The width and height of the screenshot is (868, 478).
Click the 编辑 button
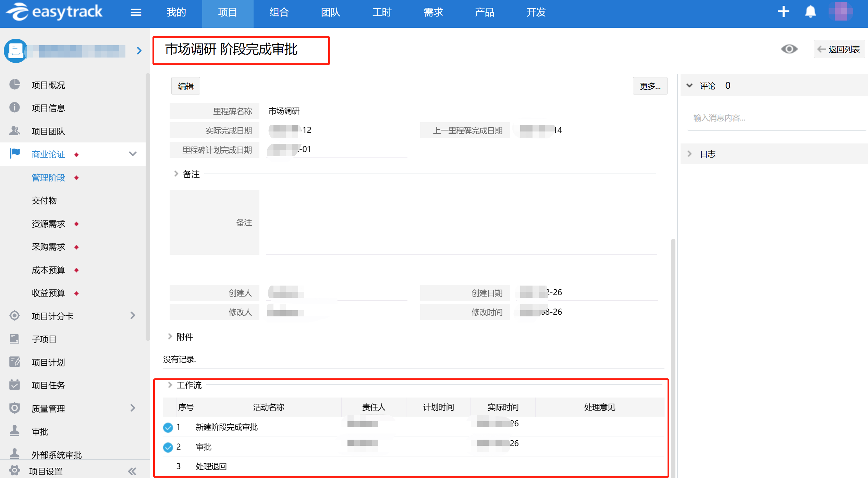pos(186,86)
